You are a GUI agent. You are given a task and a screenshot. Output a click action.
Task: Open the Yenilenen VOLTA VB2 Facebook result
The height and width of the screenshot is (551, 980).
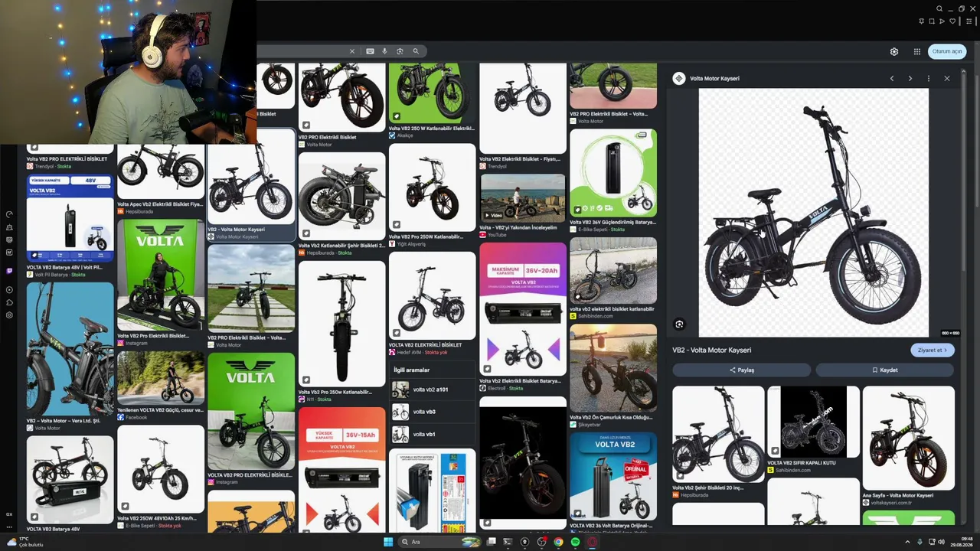click(x=161, y=386)
